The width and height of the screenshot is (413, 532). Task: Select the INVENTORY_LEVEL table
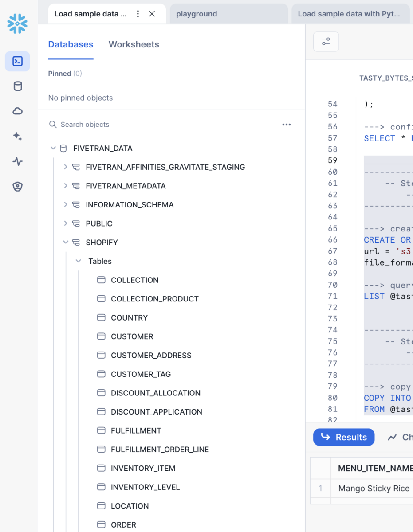tap(146, 487)
